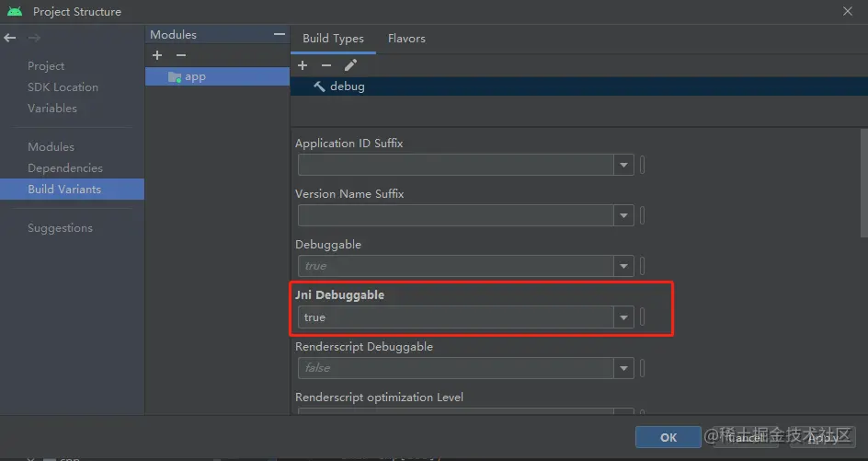Viewport: 868px width, 461px height.
Task: Open the Application ID Suffix dropdown
Action: click(x=624, y=165)
